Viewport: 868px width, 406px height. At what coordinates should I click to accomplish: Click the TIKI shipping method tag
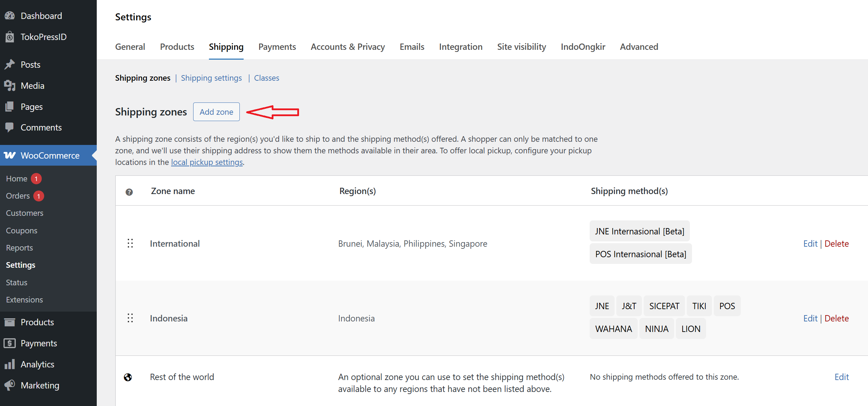pos(699,306)
